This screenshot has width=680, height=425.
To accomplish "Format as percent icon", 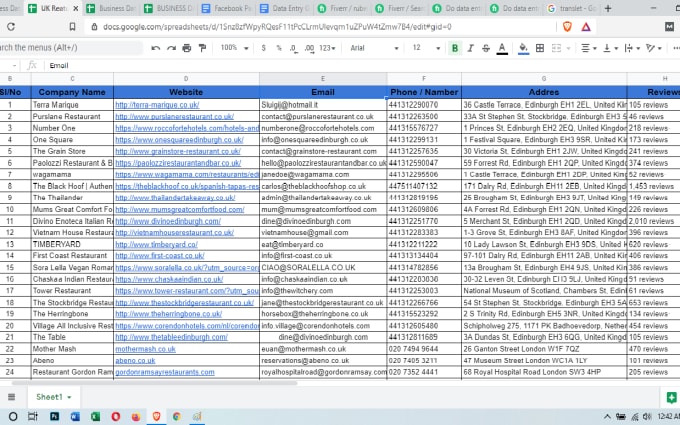I will tap(279, 48).
